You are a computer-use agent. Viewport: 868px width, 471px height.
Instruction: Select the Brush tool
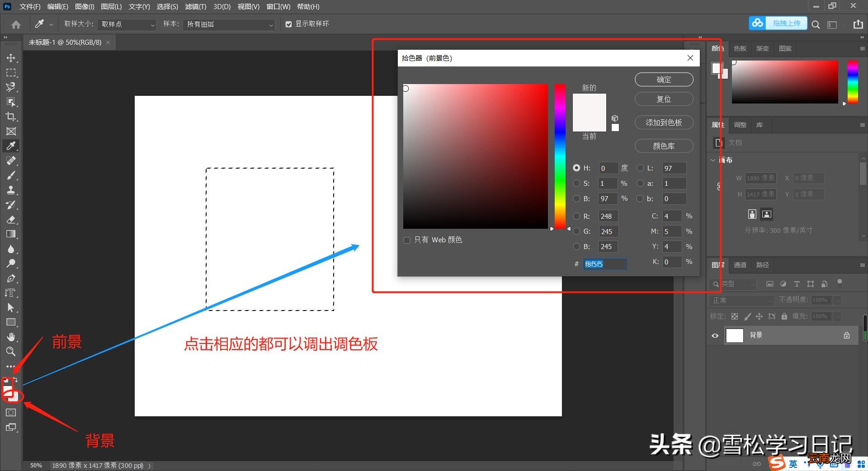11,175
